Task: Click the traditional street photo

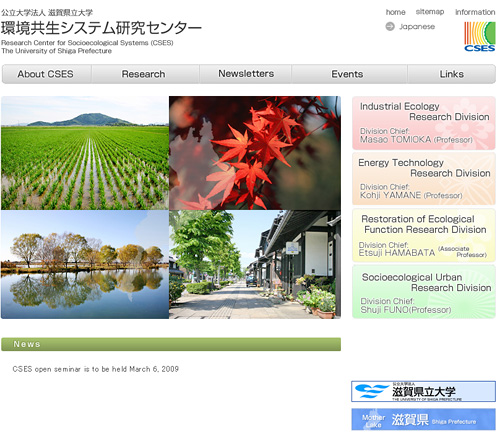Action: (x=255, y=264)
